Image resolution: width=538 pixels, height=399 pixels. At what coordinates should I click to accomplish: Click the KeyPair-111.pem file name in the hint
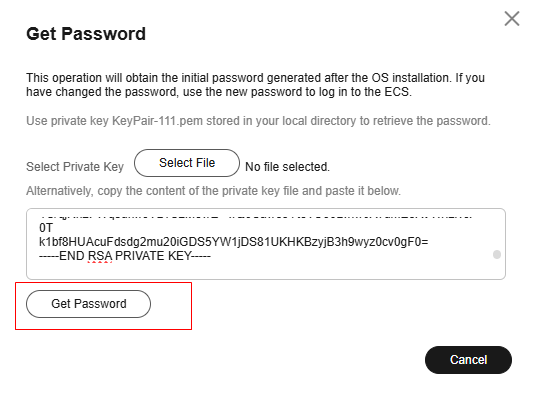(x=157, y=121)
